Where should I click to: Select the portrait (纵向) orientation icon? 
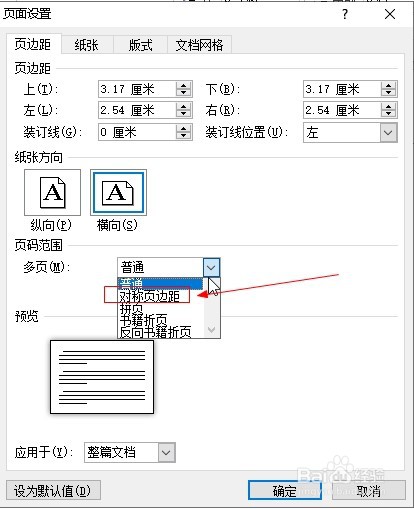[x=52, y=192]
